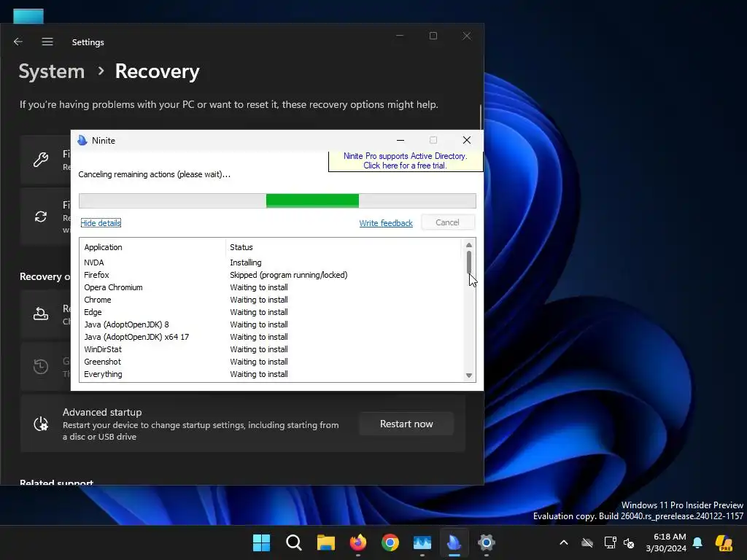Screen dimensions: 747x560
Task: Click Hide details link in Ninite
Action: (x=101, y=223)
